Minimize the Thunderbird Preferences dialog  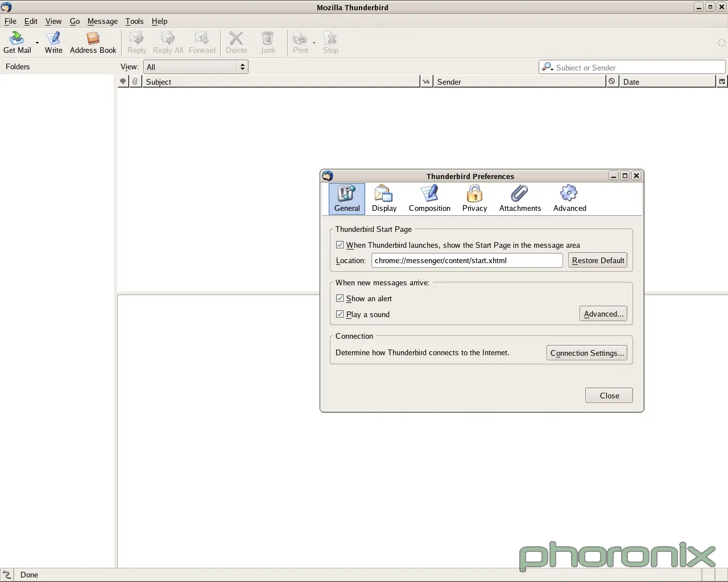point(614,176)
